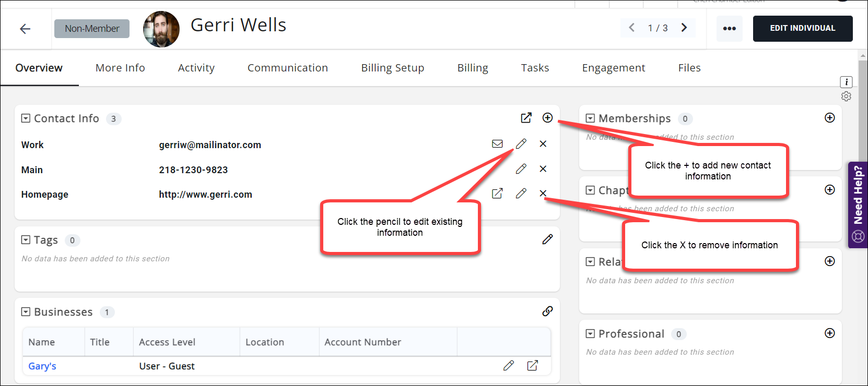The image size is (868, 386).
Task: Collapse the Contact Info section
Action: (26, 118)
